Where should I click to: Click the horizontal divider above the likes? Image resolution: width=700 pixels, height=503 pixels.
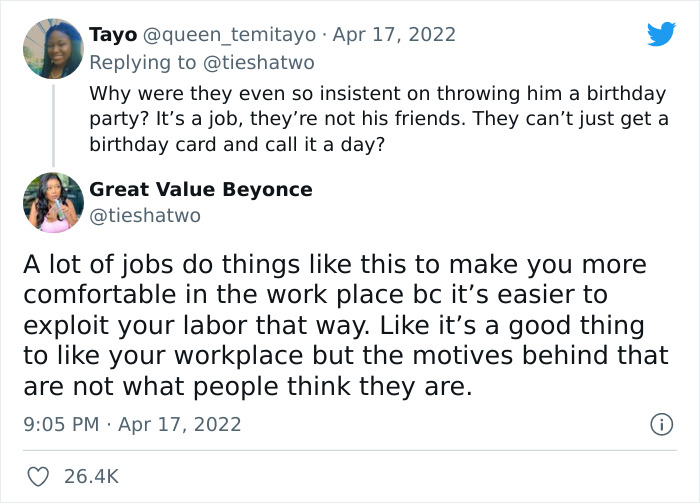[350, 451]
